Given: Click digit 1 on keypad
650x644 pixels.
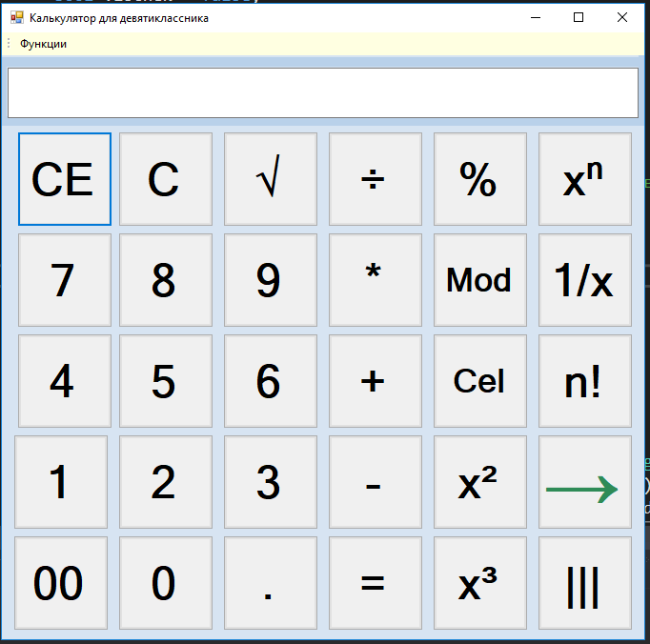Looking at the screenshot, I should tap(61, 482).
